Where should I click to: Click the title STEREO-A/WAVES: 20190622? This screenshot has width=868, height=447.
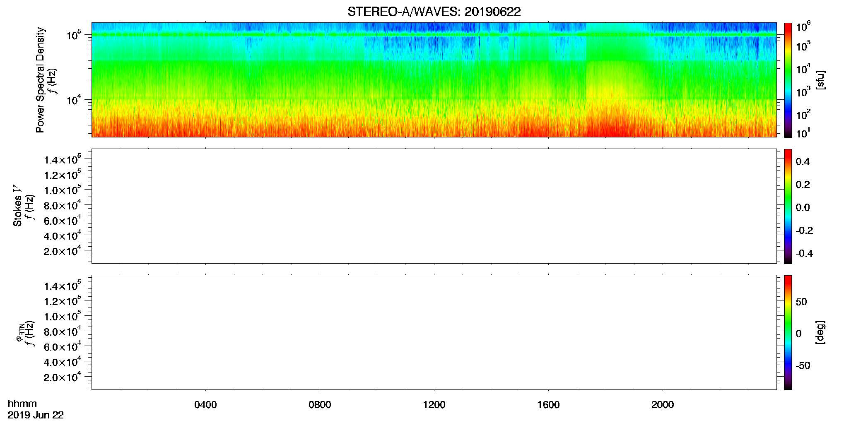(x=434, y=12)
